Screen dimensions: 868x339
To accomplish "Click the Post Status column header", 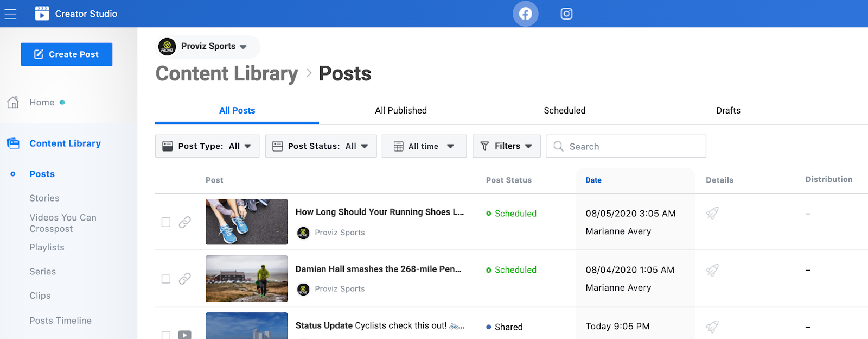I will pyautogui.click(x=509, y=180).
